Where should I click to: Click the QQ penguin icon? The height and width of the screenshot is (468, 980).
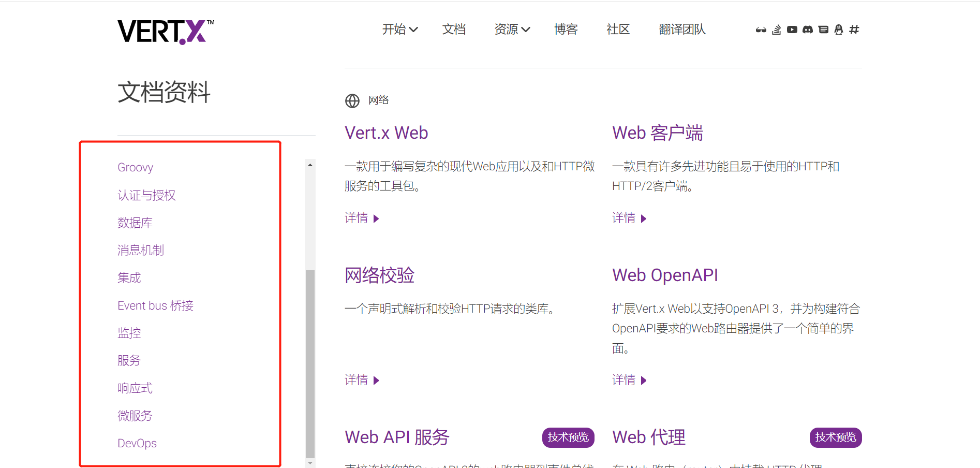point(839,30)
